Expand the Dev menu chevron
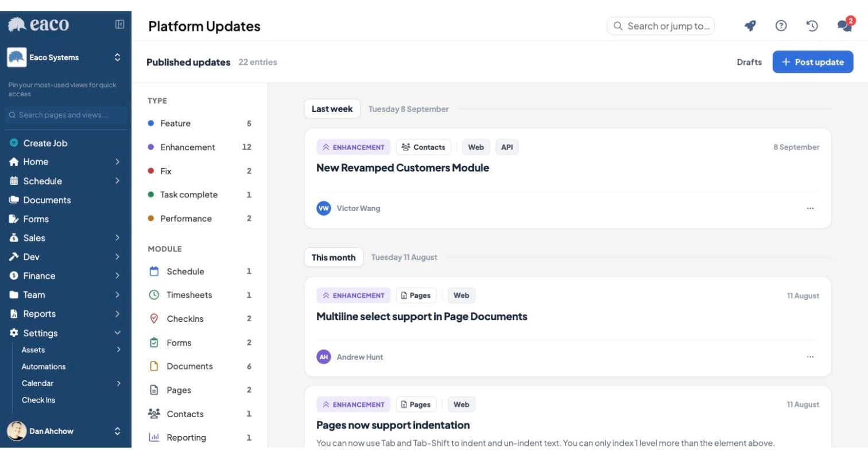Screen dimensions: 868x459 click(117, 256)
